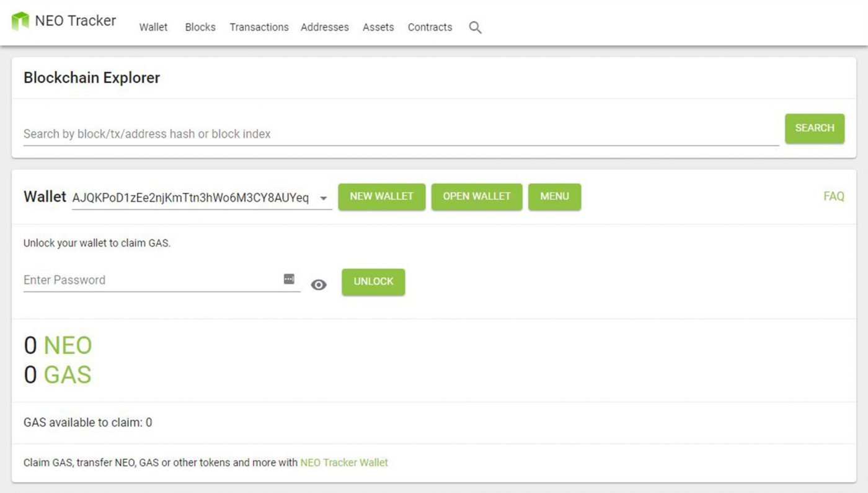Click the NEO Tracker title text
Viewport: 868px width, 493px height.
[76, 20]
